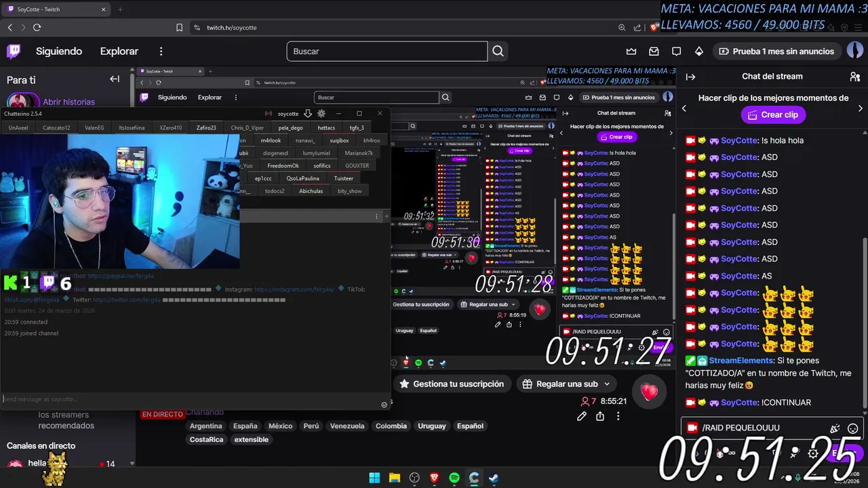Open OBS Studio from the taskbar
The height and width of the screenshot is (488, 868).
(414, 478)
